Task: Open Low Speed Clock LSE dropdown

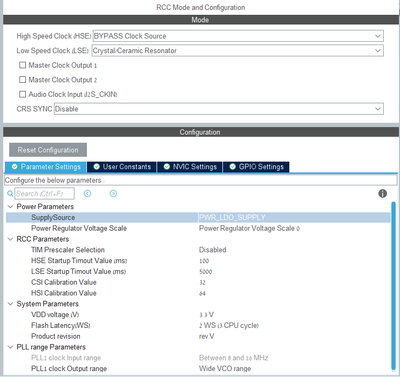Action: click(237, 51)
